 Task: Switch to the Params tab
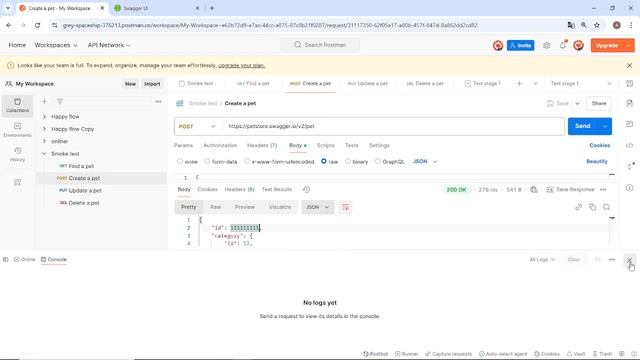[183, 145]
